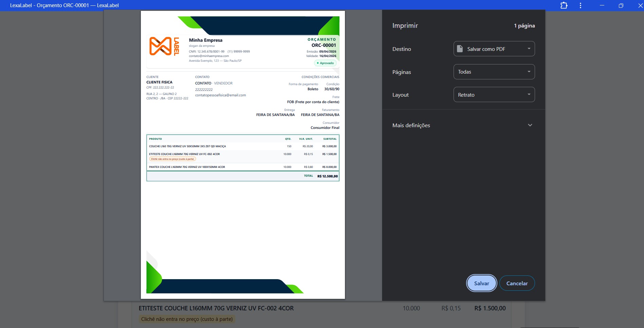Minimize the LexaLabel window
Image resolution: width=644 pixels, height=328 pixels.
[602, 5]
